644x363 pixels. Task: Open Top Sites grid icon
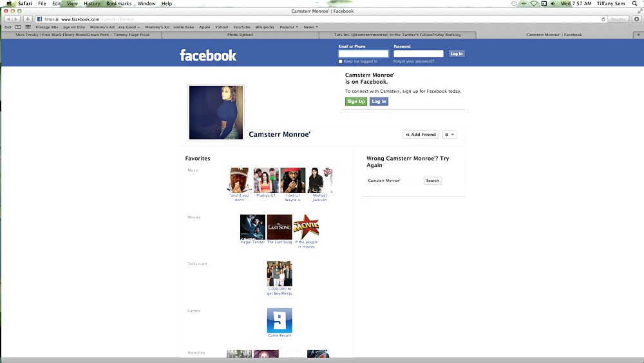click(x=28, y=27)
